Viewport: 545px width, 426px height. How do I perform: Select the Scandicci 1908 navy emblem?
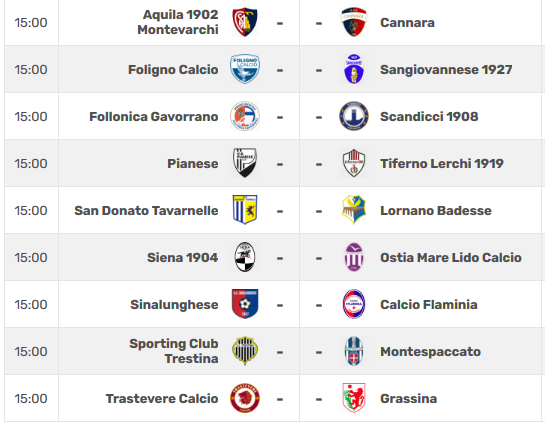click(x=354, y=116)
